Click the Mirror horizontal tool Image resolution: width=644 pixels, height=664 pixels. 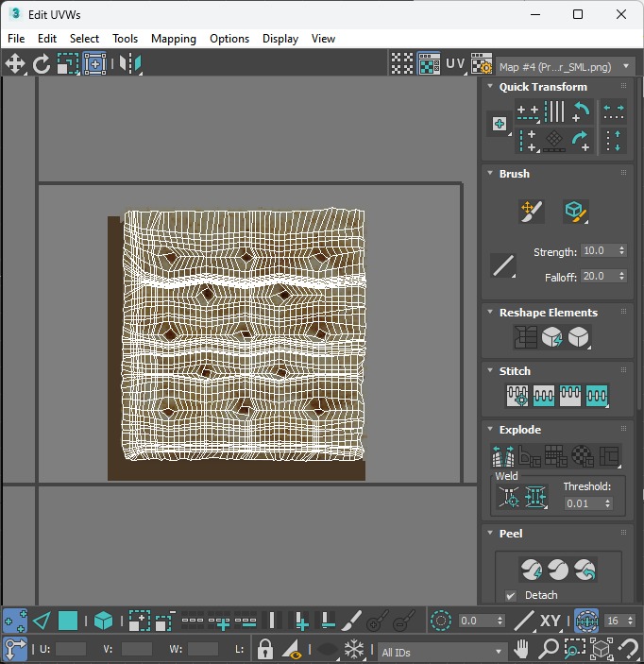[x=130, y=64]
